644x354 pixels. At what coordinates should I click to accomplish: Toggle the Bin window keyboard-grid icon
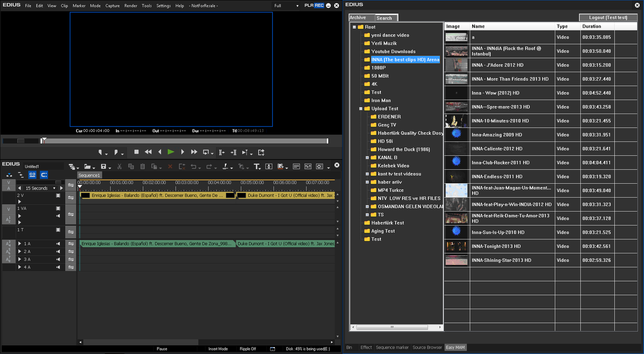coord(296,167)
